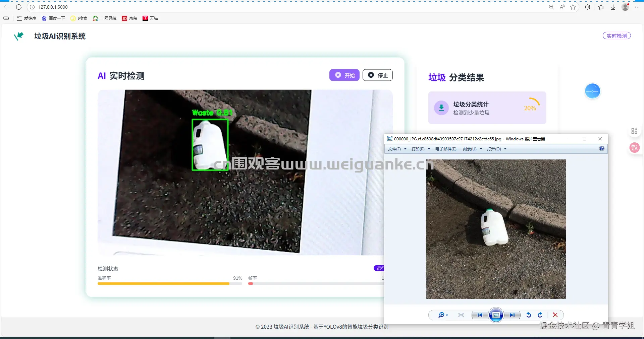Rotate image counterclockwise in Photo Viewer
Image resolution: width=644 pixels, height=339 pixels.
[529, 315]
